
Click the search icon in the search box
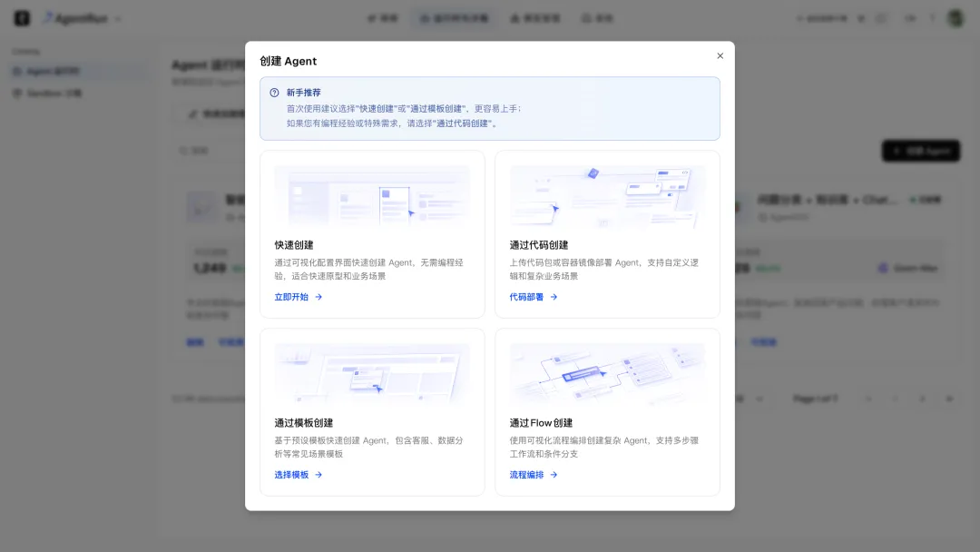[182, 151]
